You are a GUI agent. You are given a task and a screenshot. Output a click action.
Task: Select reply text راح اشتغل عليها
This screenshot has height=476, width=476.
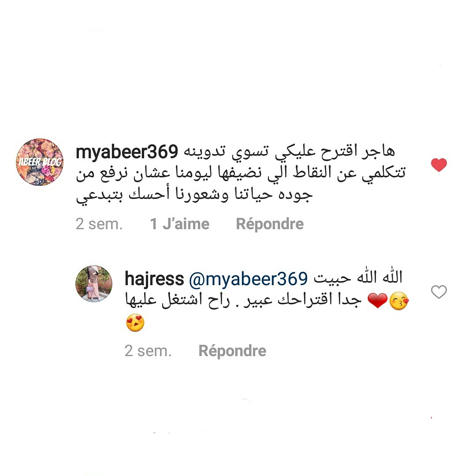coord(178,300)
